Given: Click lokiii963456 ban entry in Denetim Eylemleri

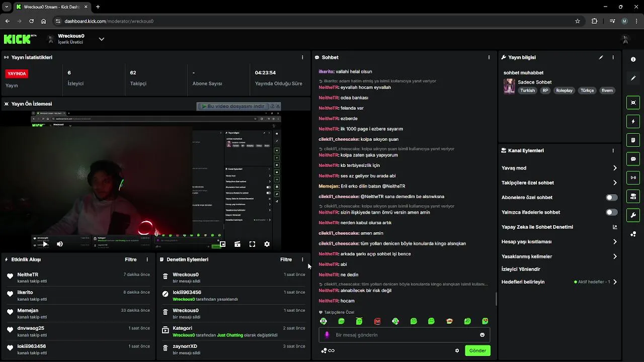Looking at the screenshot, I should tap(233, 296).
